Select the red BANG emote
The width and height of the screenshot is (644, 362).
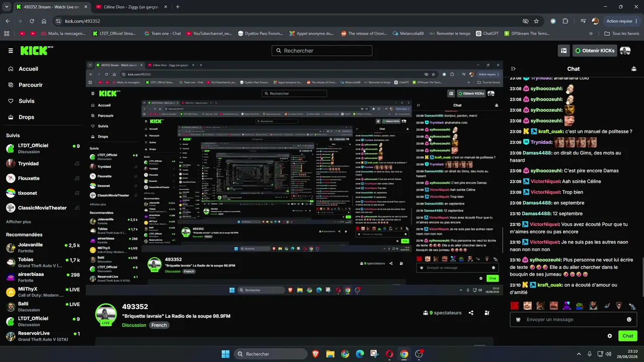pos(515,306)
